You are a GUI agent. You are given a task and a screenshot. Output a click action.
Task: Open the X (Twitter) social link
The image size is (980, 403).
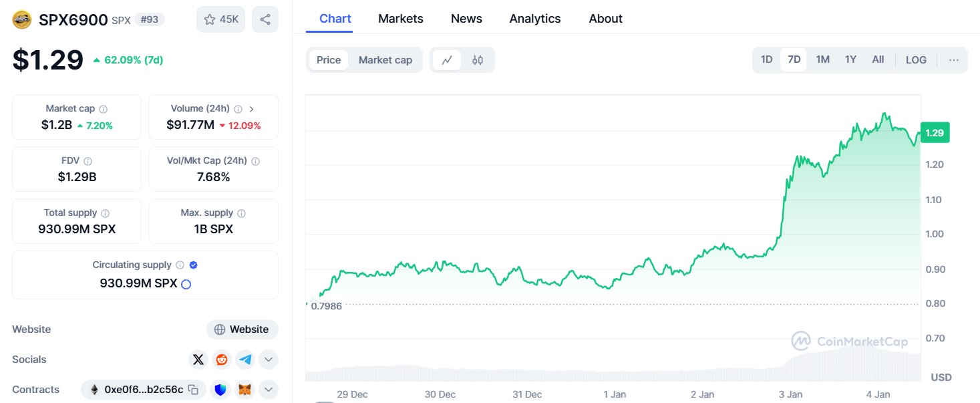click(198, 360)
